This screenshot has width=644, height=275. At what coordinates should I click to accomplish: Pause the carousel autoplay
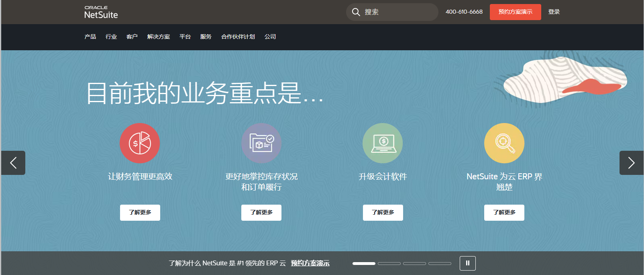tap(468, 263)
